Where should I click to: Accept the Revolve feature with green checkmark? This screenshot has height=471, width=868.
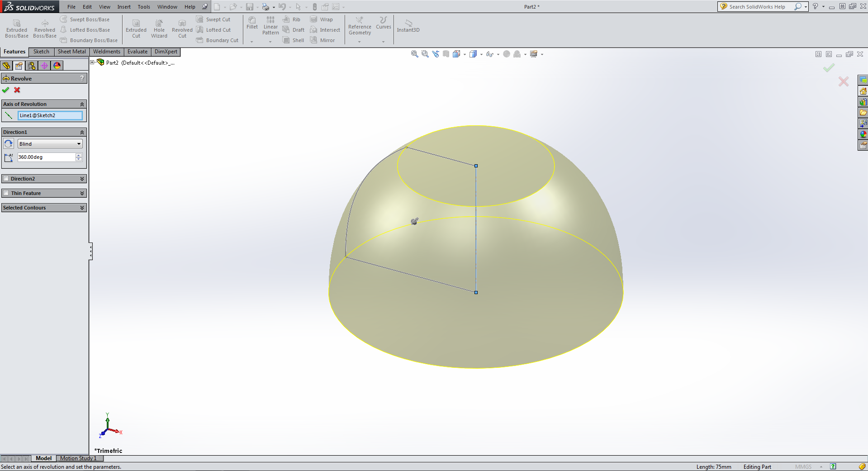tap(6, 90)
